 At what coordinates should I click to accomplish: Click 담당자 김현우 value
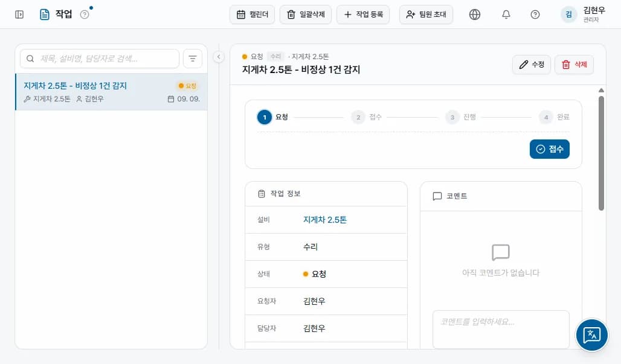(314, 328)
